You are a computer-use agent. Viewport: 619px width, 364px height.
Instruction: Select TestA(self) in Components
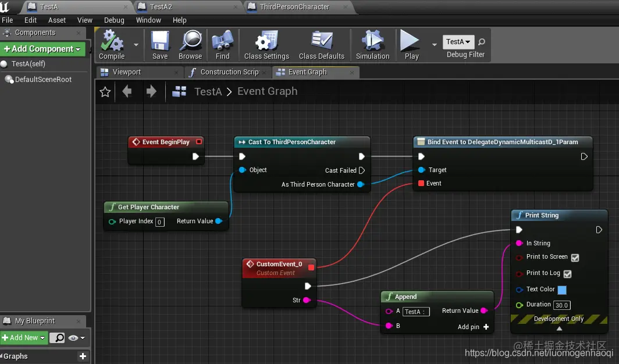pyautogui.click(x=29, y=64)
